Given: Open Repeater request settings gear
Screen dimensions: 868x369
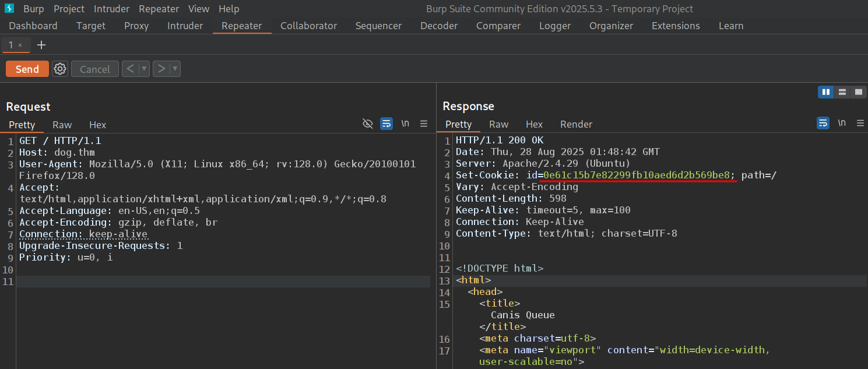Looking at the screenshot, I should tap(60, 69).
